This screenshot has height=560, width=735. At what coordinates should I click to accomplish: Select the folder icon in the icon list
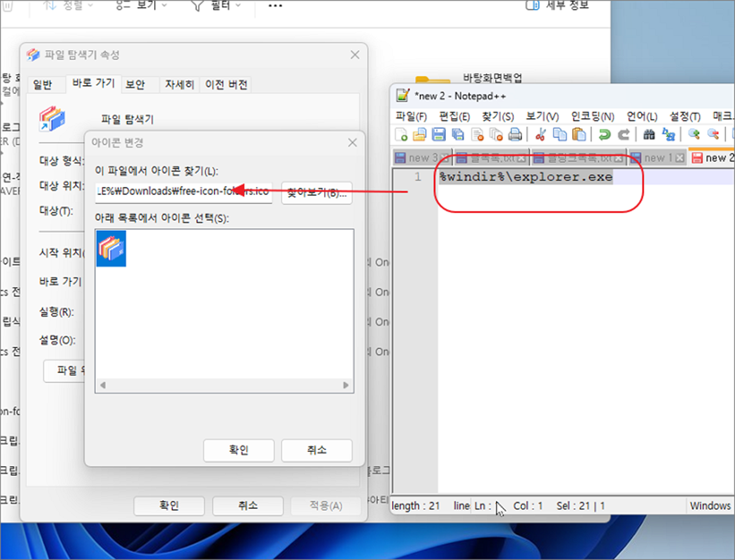point(111,248)
